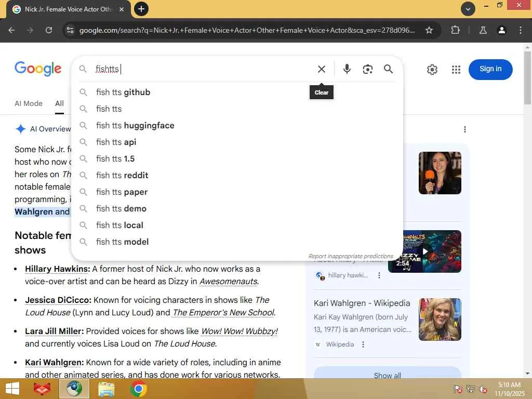532x399 pixels.
Task: Open Kari Wahlgren - Wikipedia result
Action: point(362,303)
